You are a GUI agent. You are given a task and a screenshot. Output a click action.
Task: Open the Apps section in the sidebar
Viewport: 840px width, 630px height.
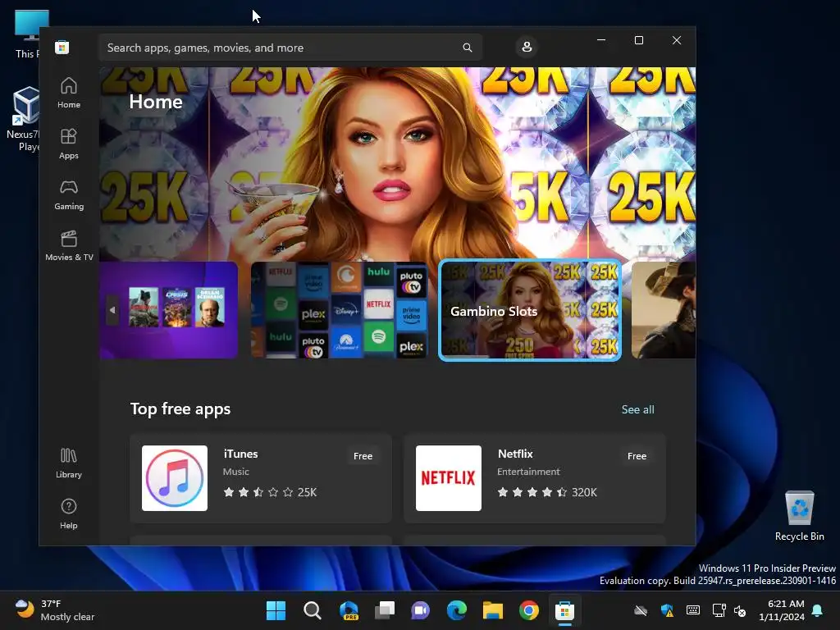click(69, 144)
